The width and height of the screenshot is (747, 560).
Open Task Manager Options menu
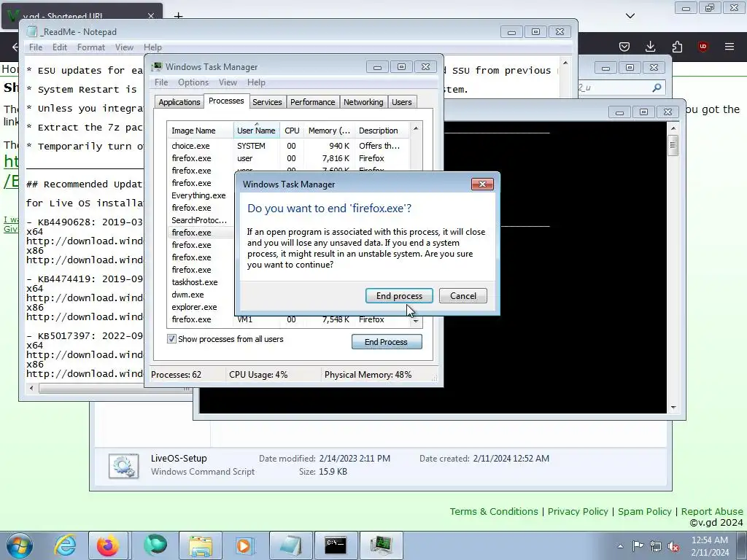click(x=193, y=82)
